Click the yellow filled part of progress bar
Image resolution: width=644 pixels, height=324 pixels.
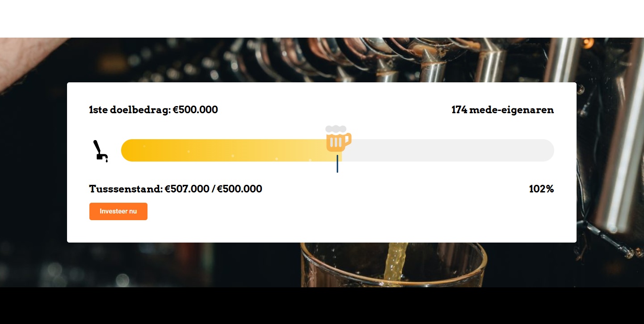[223, 150]
